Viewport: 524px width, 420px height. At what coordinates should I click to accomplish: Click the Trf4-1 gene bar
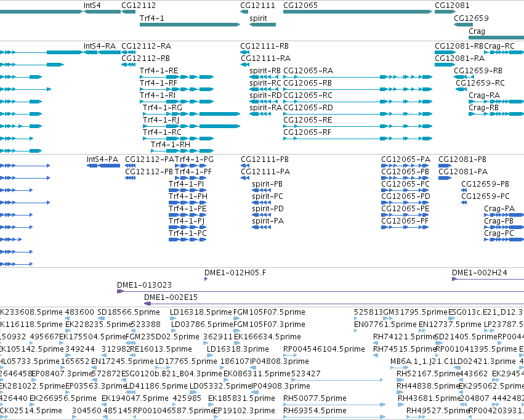190,25
